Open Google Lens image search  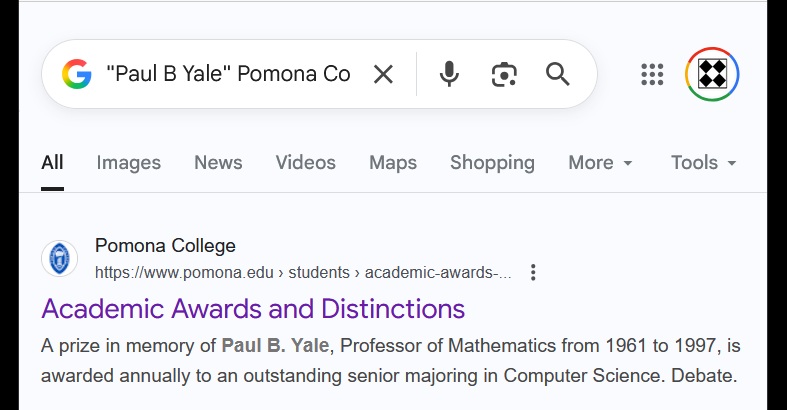[x=504, y=74]
